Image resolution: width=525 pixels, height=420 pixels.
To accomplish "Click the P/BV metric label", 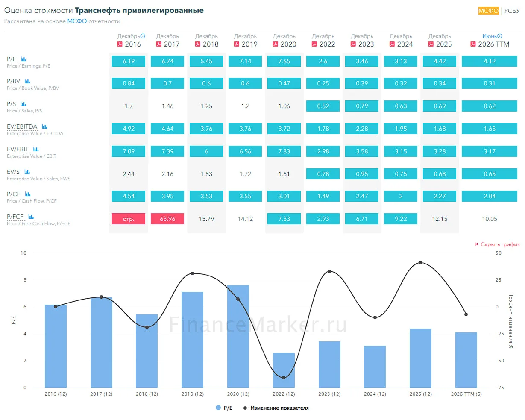I will (14, 81).
